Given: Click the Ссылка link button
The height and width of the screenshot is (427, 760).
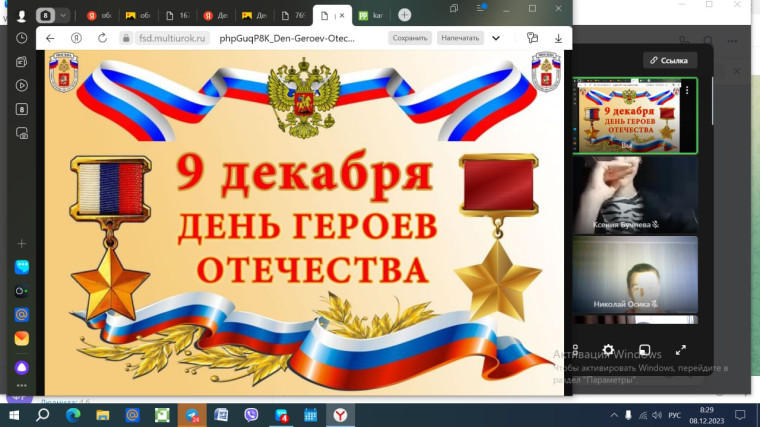Looking at the screenshot, I should (670, 60).
